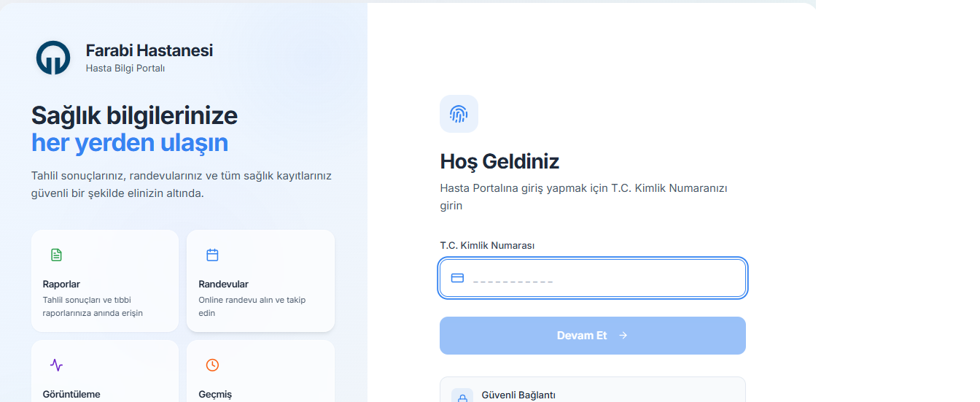Open the Raporlar card
The width and height of the screenshot is (980, 402).
[105, 281]
